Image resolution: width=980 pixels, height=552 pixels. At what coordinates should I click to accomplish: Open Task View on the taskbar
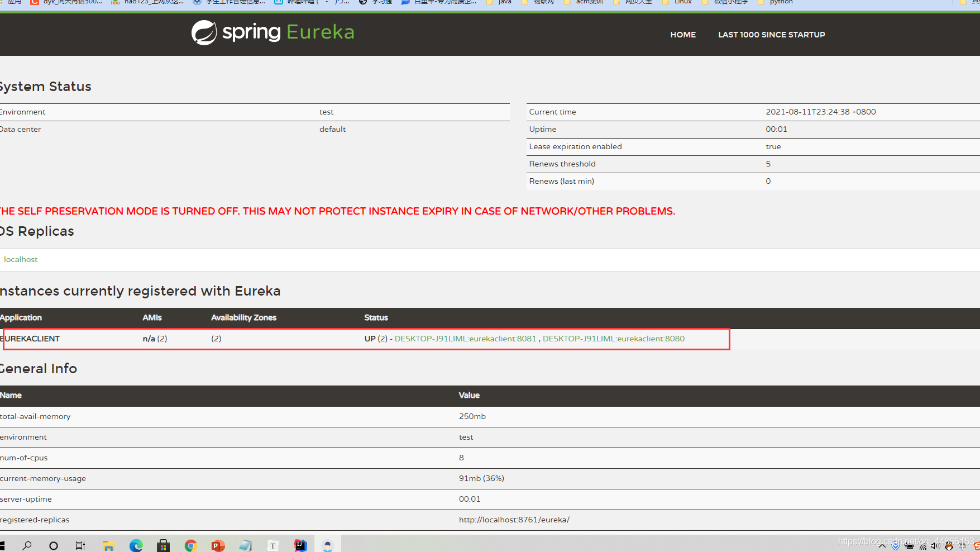pyautogui.click(x=80, y=545)
